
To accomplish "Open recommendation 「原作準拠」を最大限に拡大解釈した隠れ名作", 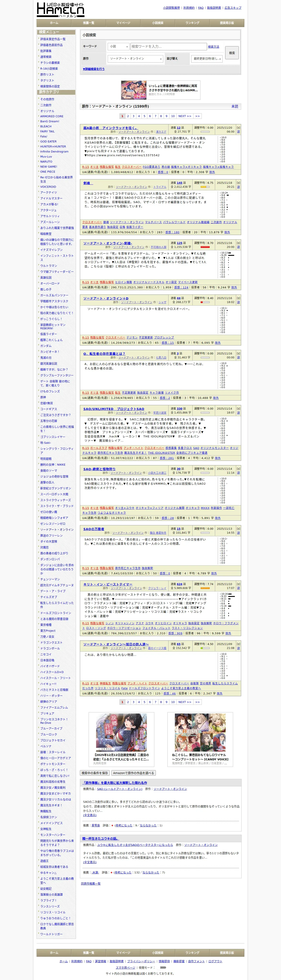I will coord(115,783).
